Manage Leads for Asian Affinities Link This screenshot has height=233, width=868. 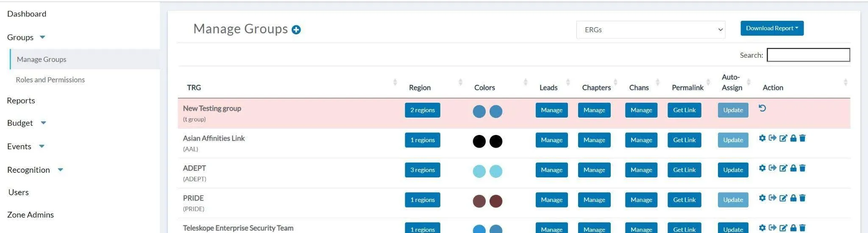point(551,140)
